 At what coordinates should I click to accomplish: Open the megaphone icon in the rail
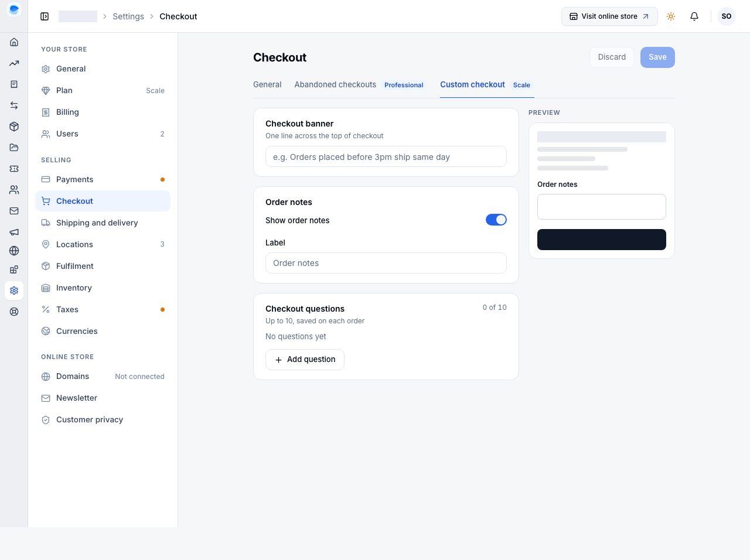[x=14, y=232]
